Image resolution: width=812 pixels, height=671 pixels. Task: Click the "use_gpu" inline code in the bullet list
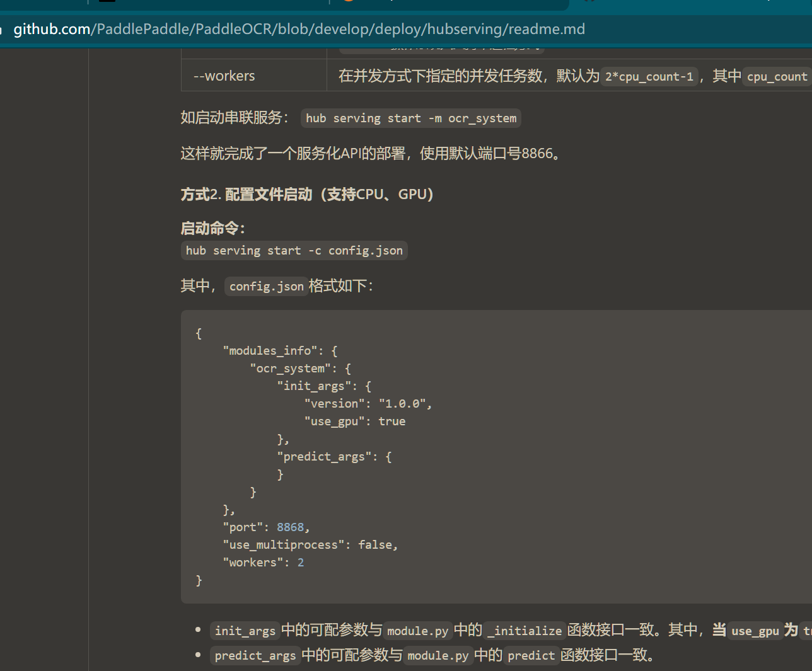point(755,631)
